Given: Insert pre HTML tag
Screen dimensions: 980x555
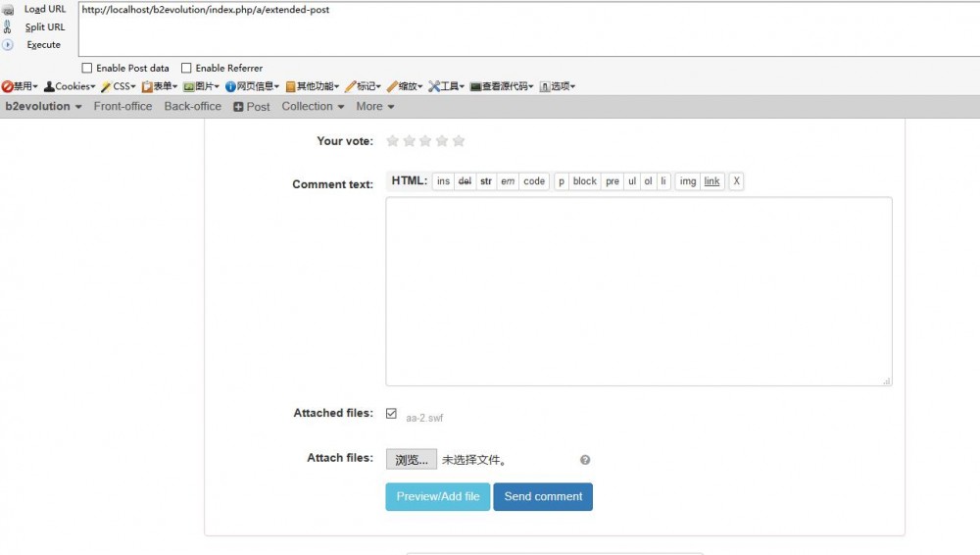Looking at the screenshot, I should tap(612, 181).
